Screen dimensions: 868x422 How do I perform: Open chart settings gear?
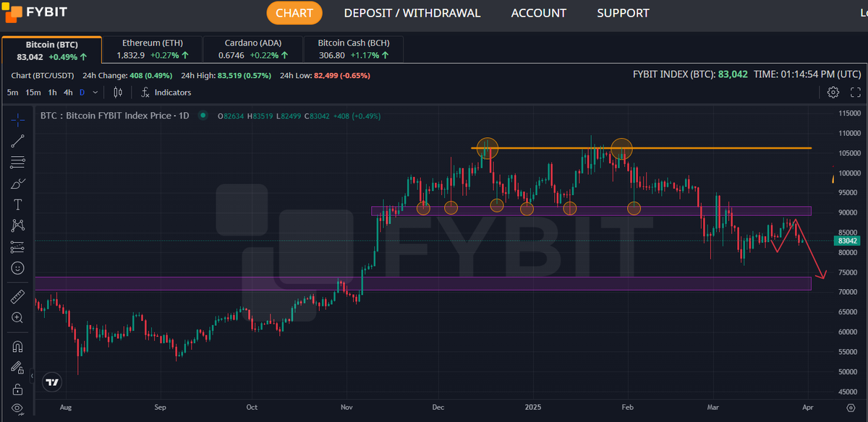[833, 92]
